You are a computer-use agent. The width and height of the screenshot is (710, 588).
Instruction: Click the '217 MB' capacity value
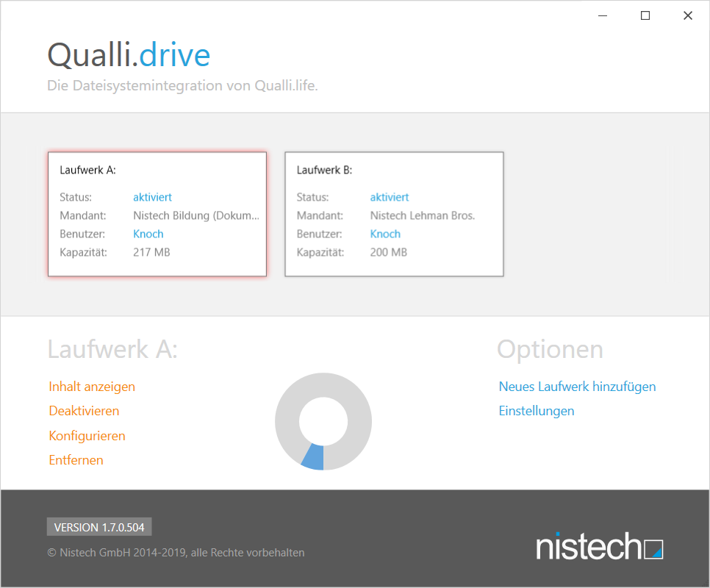(x=151, y=253)
